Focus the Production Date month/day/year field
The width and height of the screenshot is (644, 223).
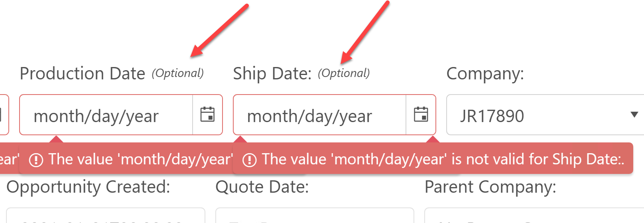coord(106,116)
